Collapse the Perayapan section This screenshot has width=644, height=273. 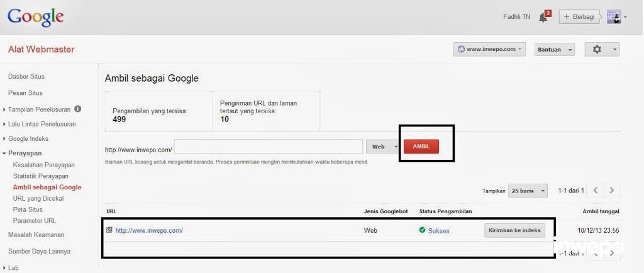point(25,153)
